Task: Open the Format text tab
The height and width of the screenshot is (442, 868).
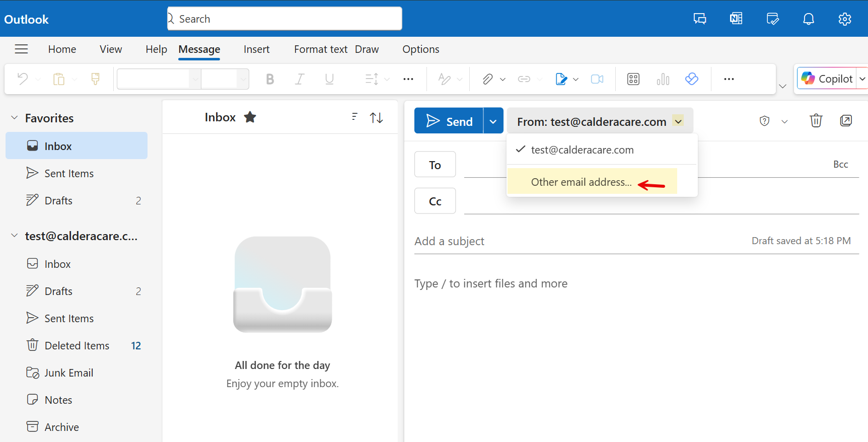Action: pos(321,49)
